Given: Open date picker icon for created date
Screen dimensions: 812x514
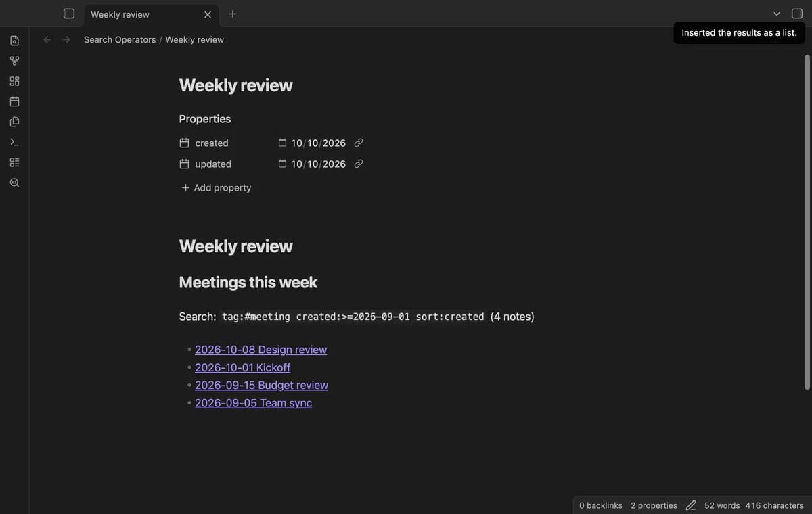Looking at the screenshot, I should click(x=283, y=143).
